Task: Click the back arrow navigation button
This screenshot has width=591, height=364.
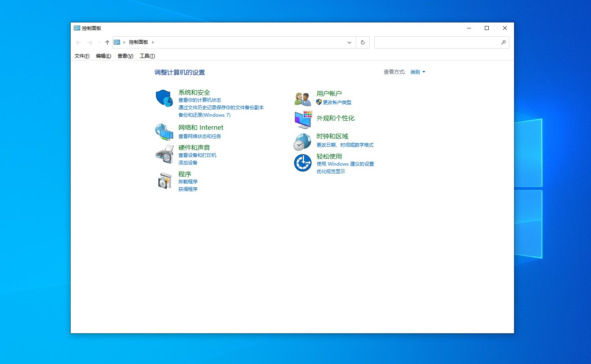Action: pos(78,43)
